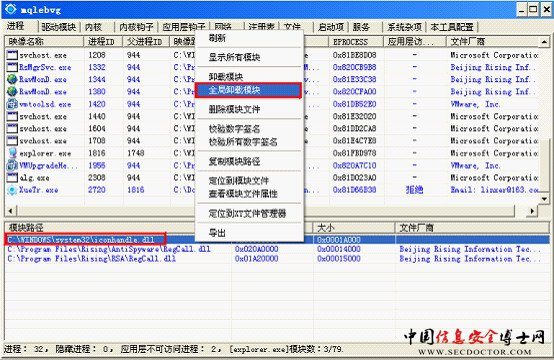
Task: Click the explorer.exe process icon
Action: point(12,153)
